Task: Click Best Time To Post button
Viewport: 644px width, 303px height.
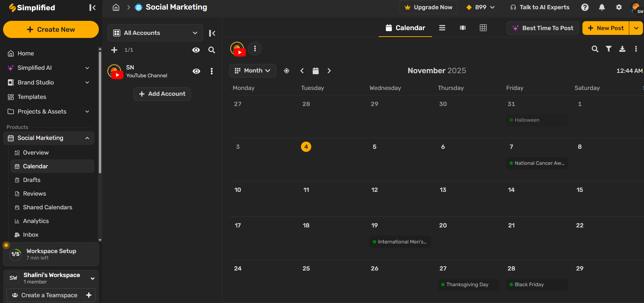Action: click(542, 28)
